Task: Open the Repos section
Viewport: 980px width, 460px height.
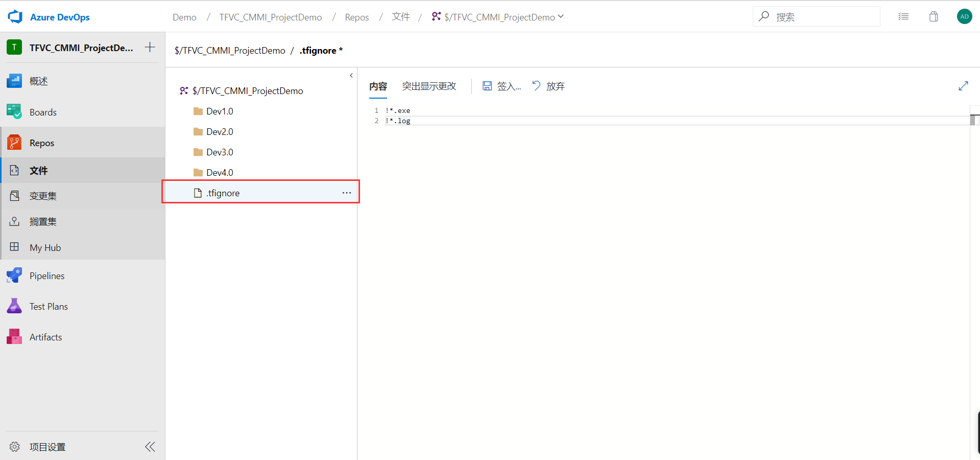Action: pos(82,143)
